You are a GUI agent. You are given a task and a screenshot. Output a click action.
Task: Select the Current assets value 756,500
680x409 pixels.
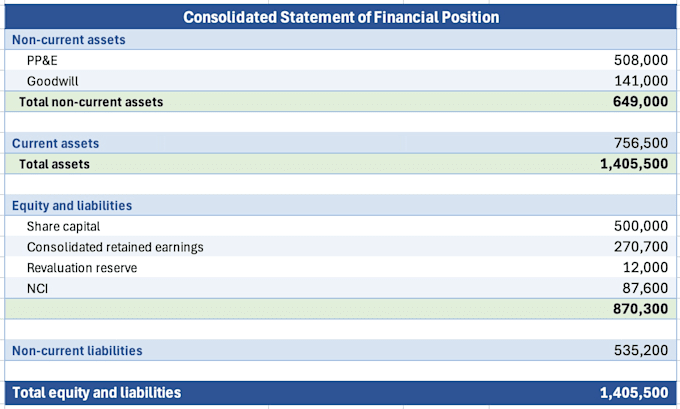coord(641,143)
